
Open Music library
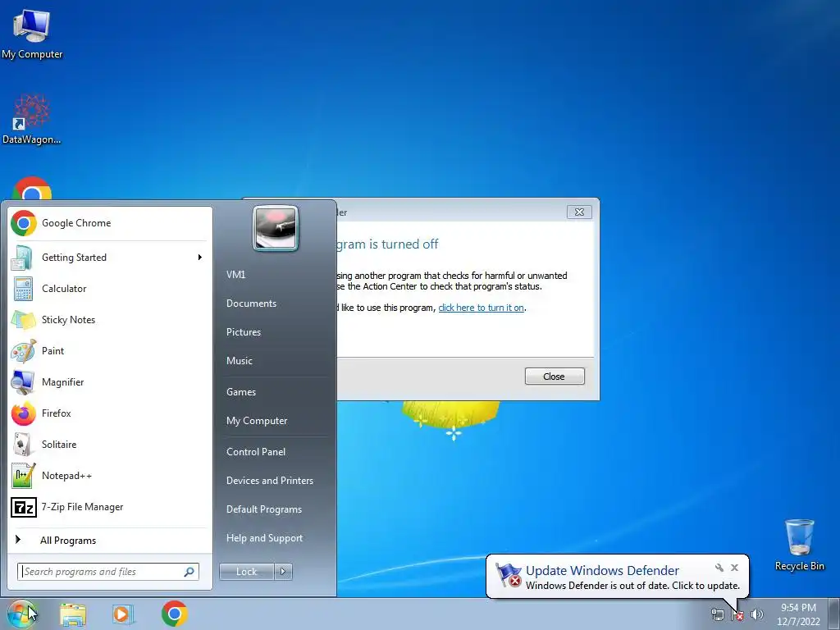tap(240, 361)
